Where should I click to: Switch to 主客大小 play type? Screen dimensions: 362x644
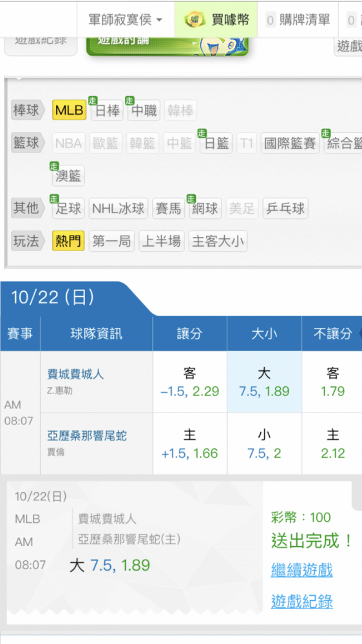point(218,241)
